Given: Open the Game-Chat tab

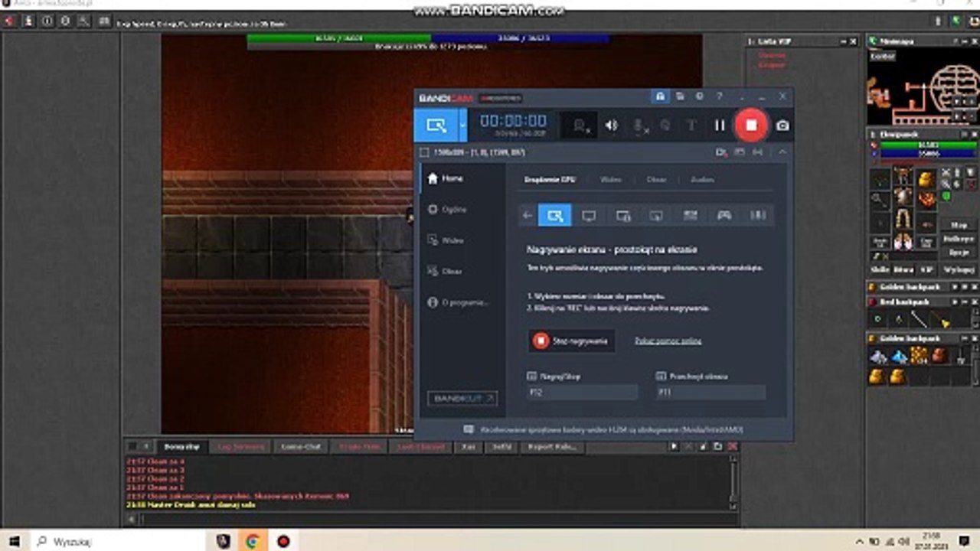Looking at the screenshot, I should point(301,447).
